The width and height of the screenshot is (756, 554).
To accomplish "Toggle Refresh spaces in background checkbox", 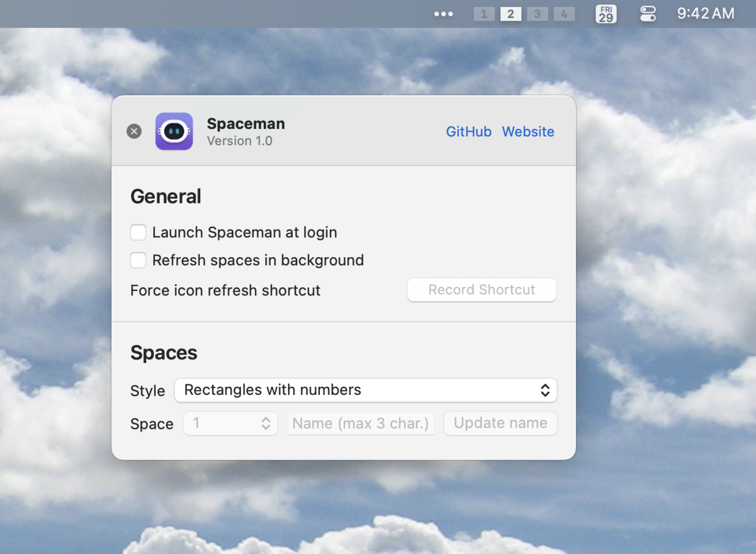I will [138, 260].
